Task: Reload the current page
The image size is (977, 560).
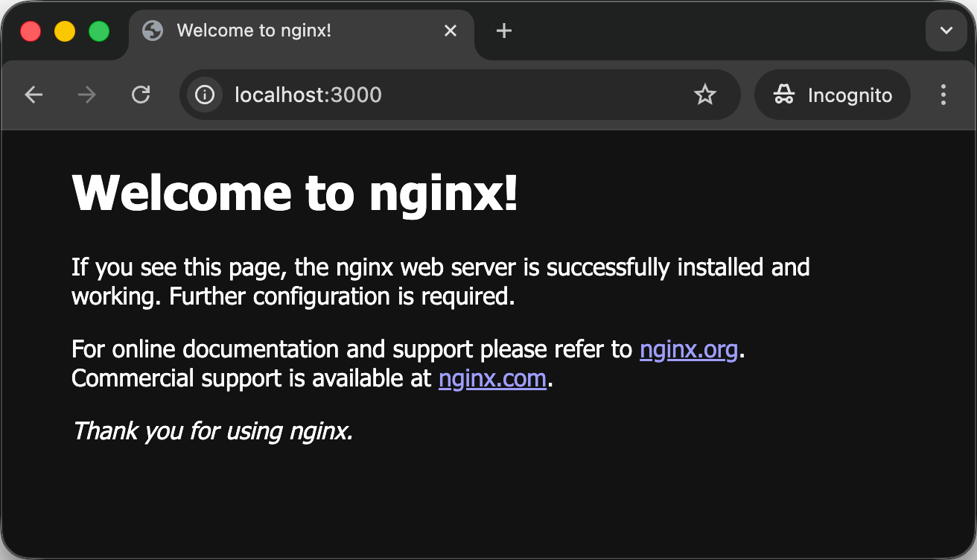Action: coord(141,95)
